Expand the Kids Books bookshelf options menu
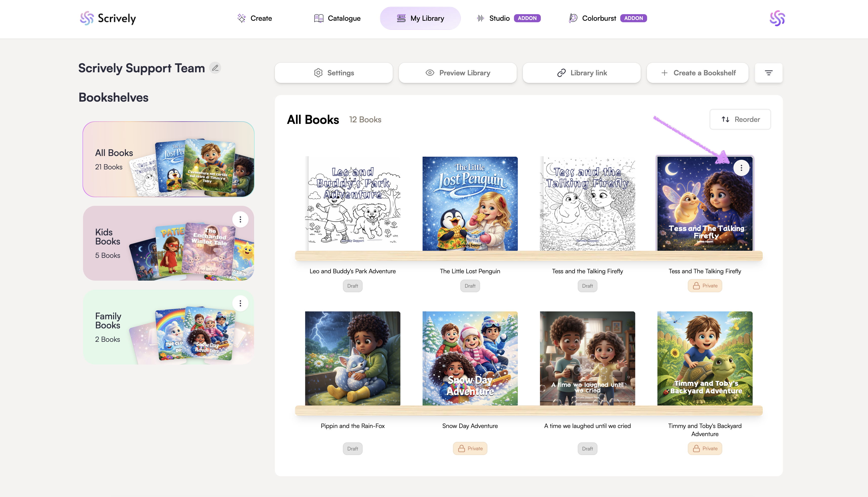Image resolution: width=868 pixels, height=497 pixels. (x=240, y=219)
